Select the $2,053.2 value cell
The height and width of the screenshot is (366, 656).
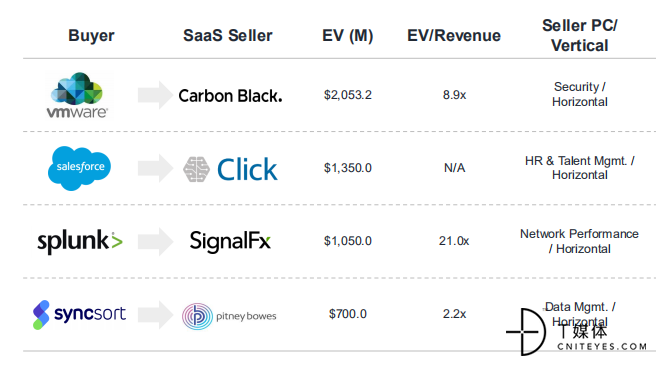point(348,95)
